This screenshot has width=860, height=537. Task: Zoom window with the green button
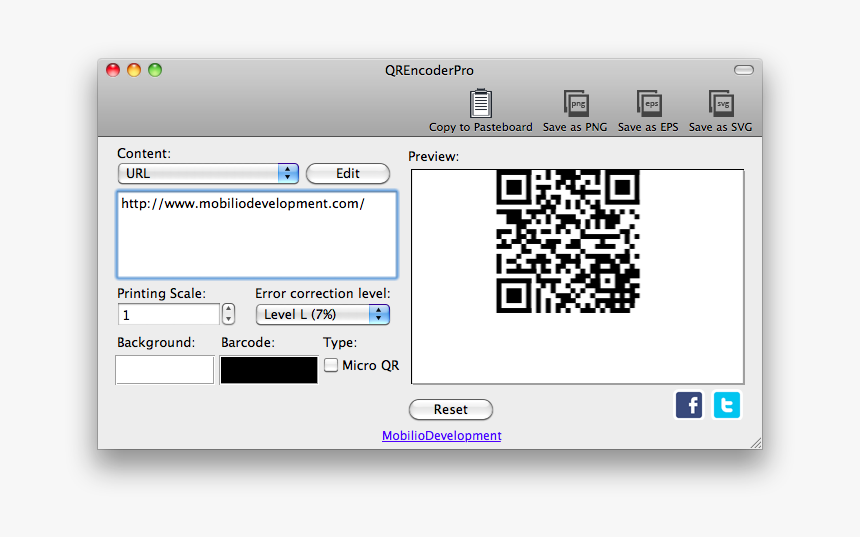155,70
